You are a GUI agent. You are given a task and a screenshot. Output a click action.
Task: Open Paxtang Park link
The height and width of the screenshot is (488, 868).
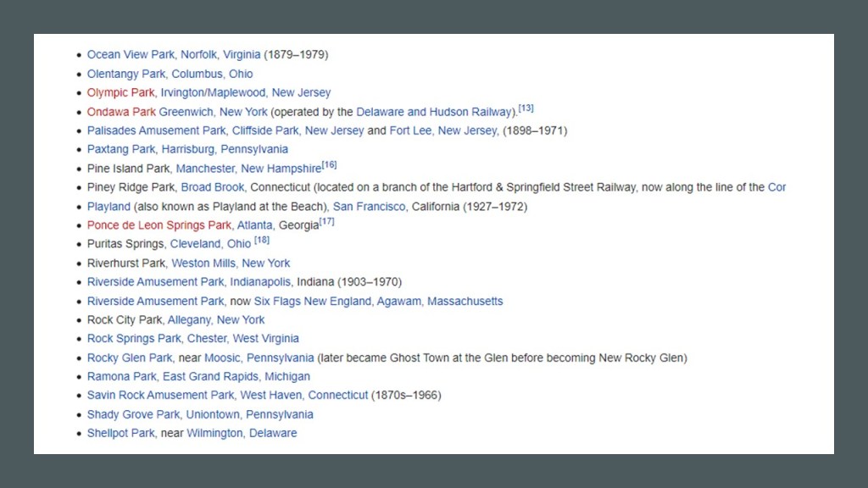pos(121,150)
